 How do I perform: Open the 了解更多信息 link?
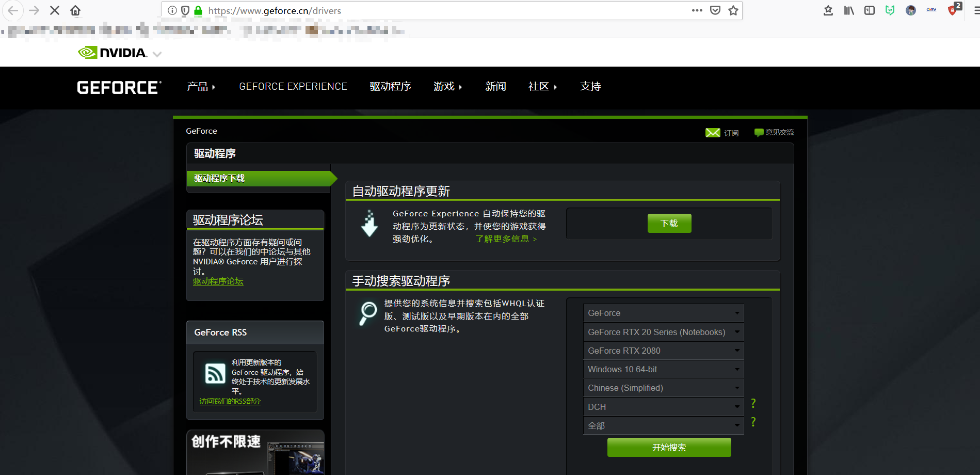(x=506, y=239)
